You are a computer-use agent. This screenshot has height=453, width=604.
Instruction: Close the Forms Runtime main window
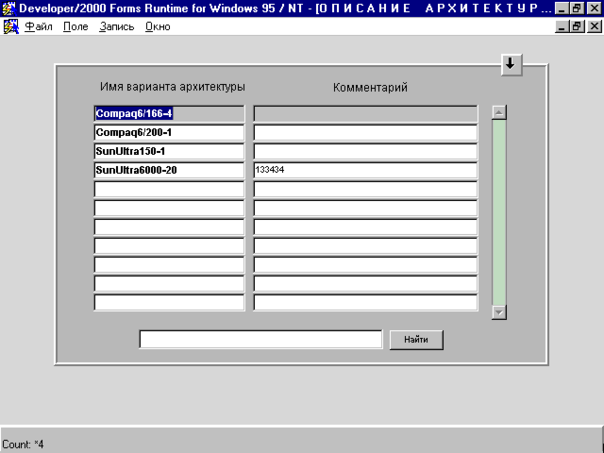(594, 8)
